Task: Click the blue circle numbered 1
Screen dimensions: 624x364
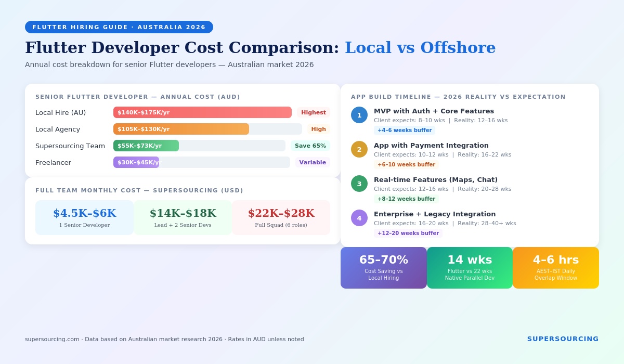Action: (x=359, y=115)
